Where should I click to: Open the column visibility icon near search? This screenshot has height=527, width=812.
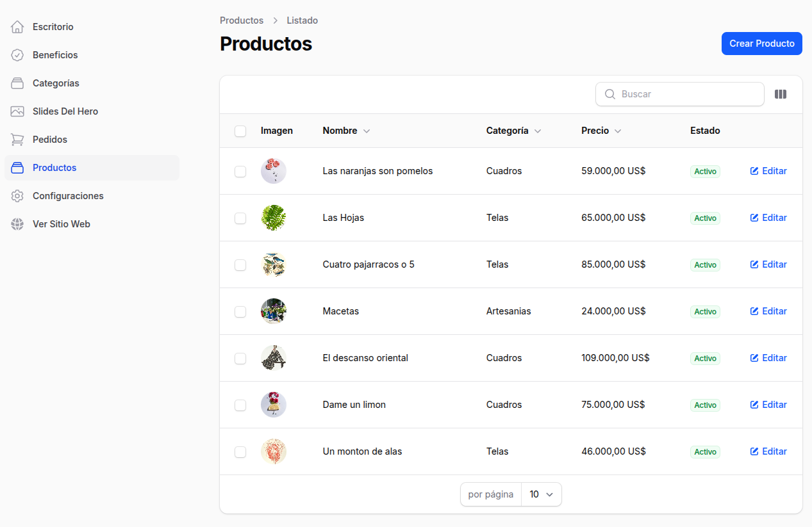pyautogui.click(x=781, y=94)
